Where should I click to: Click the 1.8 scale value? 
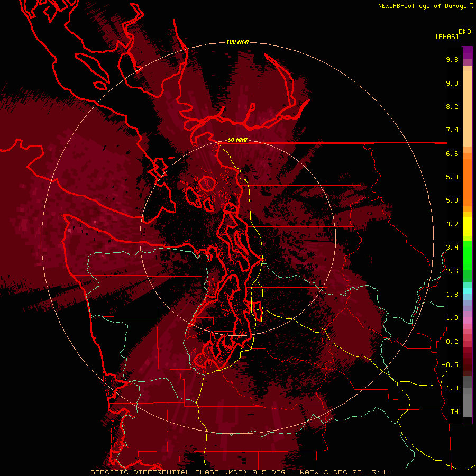[x=452, y=295]
